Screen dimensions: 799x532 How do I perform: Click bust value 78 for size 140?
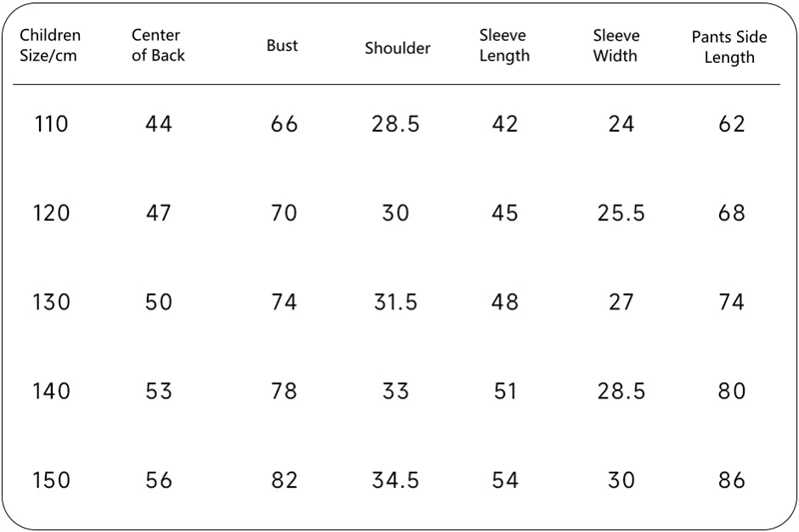point(284,391)
